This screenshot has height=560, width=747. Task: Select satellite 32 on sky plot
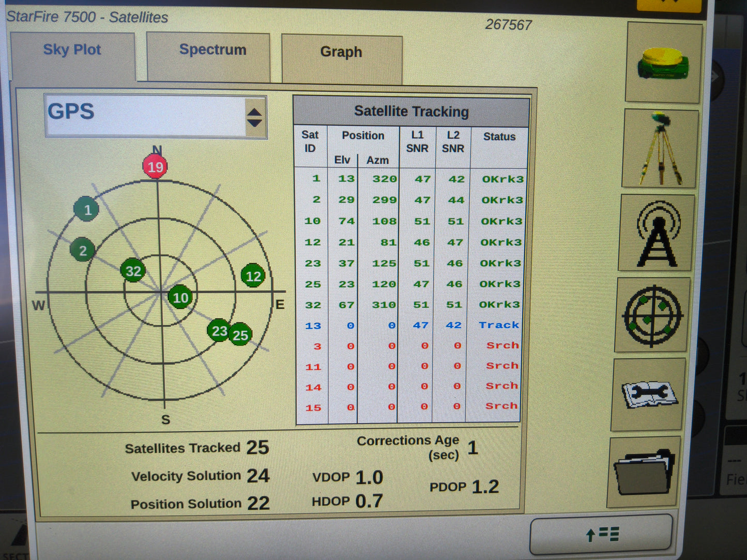point(133,271)
